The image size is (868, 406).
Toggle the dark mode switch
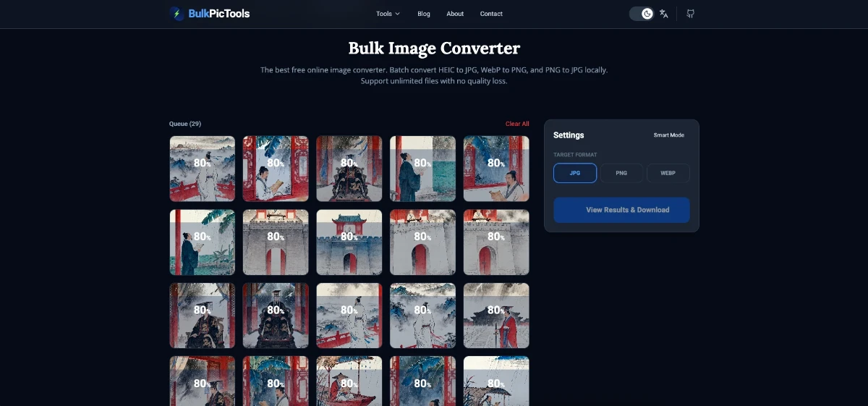tap(641, 14)
